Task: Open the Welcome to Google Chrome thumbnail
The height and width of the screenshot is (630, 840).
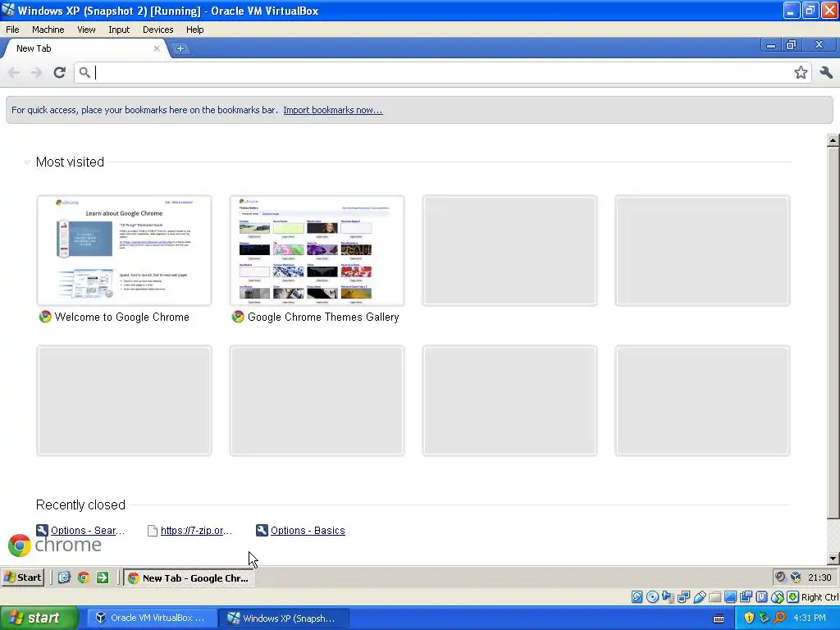Action: click(x=125, y=251)
